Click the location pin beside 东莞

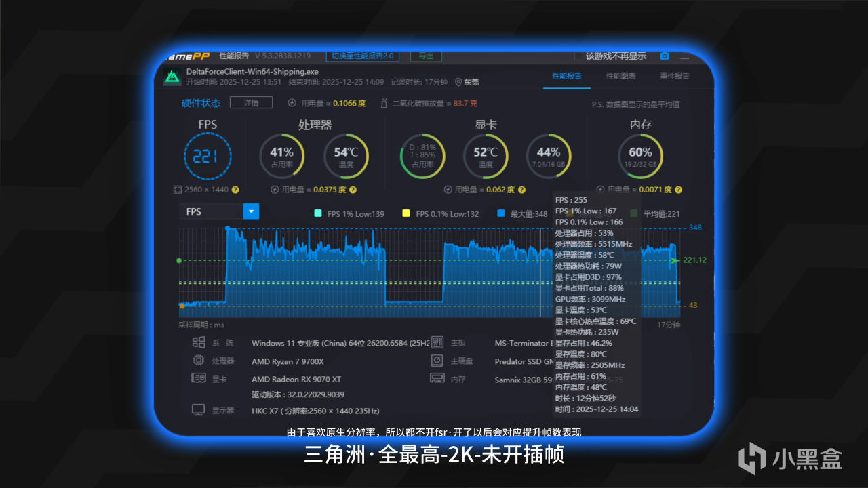click(458, 82)
